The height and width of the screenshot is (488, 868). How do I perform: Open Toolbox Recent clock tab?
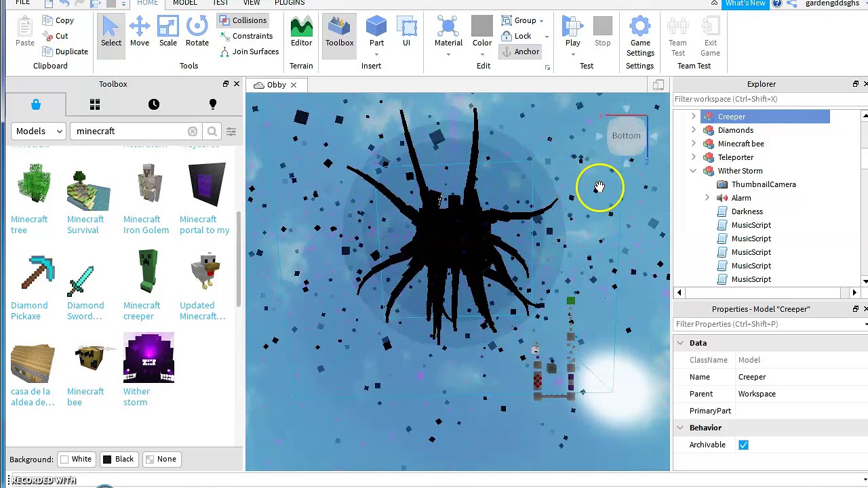click(x=154, y=104)
